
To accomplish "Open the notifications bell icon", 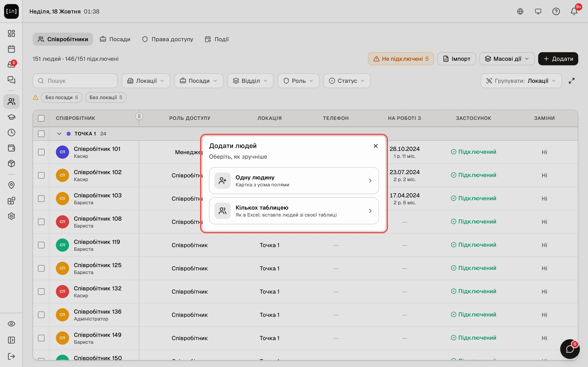I will 574,11.
